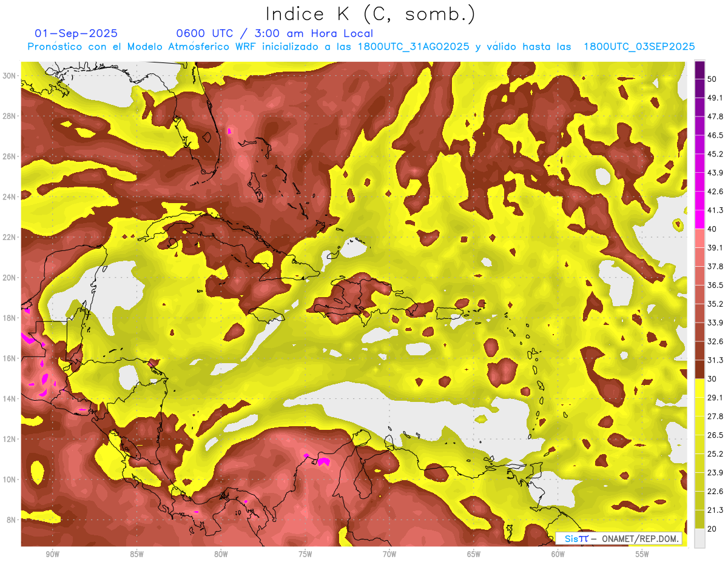Viewport: 728px width, 562px height.
Task: Click the colorbar value 40
Action: point(712,229)
